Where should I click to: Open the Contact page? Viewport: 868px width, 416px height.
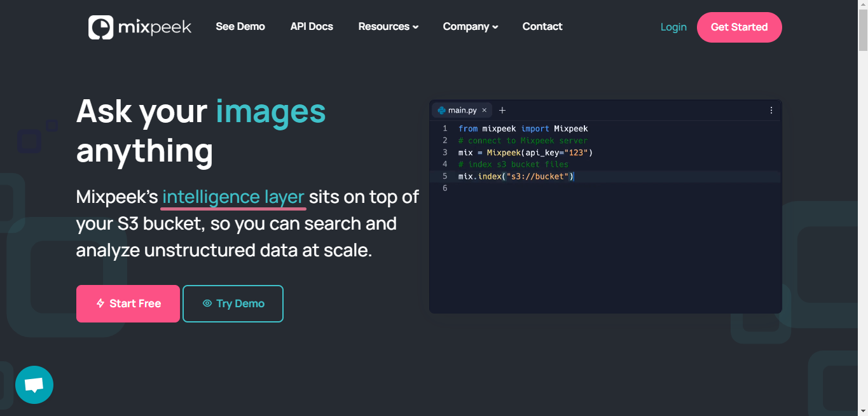point(542,27)
